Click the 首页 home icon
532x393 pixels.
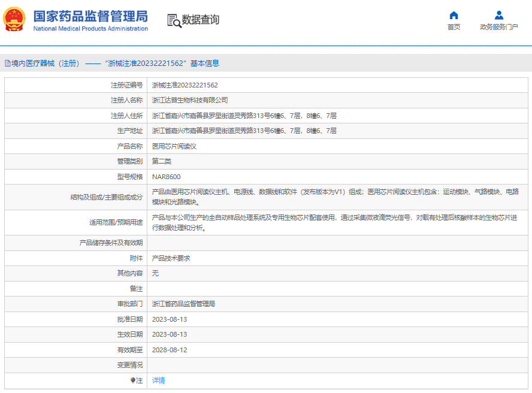454,15
